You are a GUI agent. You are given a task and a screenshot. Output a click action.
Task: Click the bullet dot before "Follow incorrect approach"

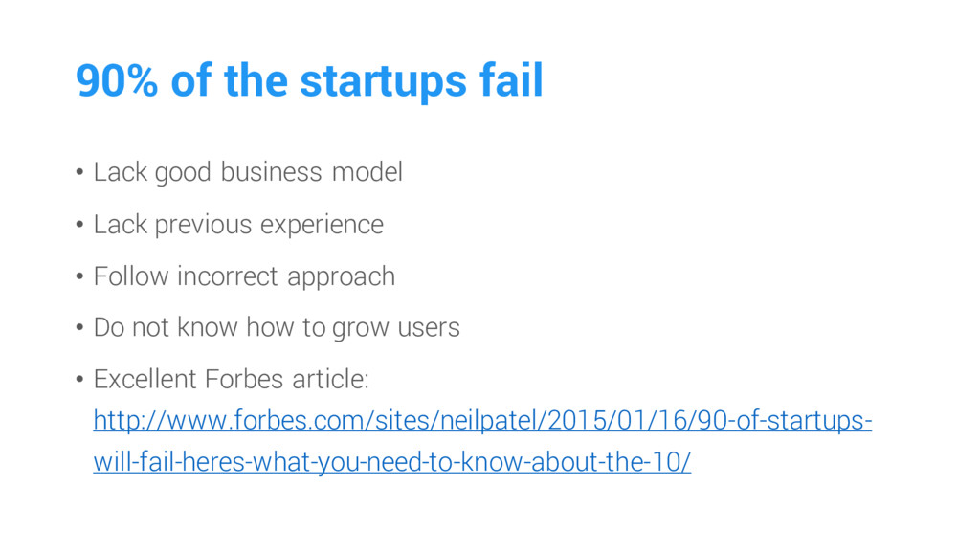point(79,277)
